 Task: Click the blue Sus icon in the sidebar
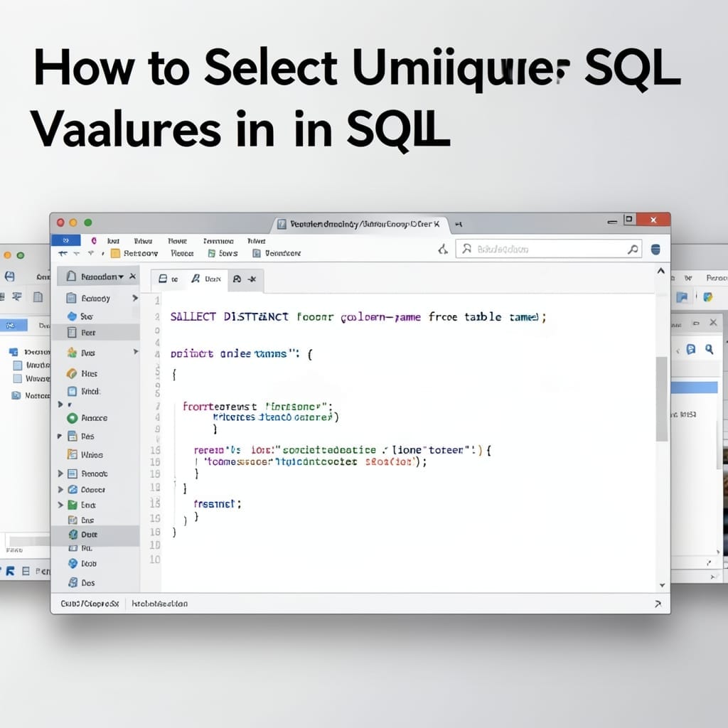pyautogui.click(x=72, y=316)
